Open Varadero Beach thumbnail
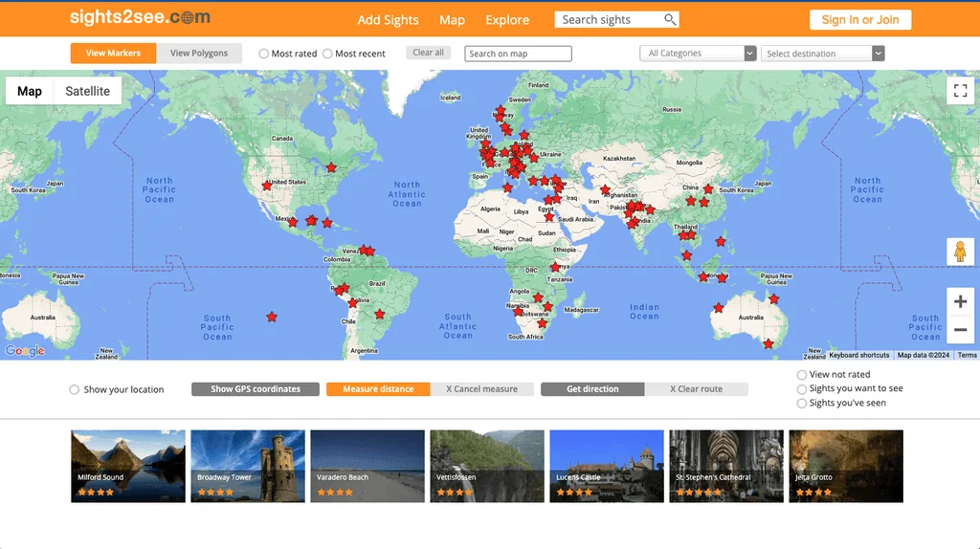This screenshot has height=549, width=980. pyautogui.click(x=367, y=466)
